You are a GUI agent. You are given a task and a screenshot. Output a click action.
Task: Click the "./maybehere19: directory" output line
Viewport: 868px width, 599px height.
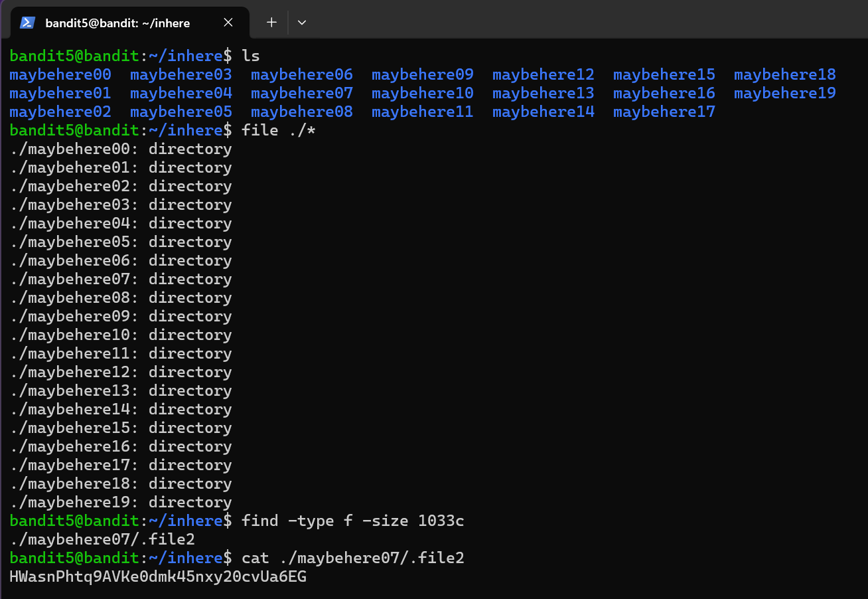tap(121, 502)
